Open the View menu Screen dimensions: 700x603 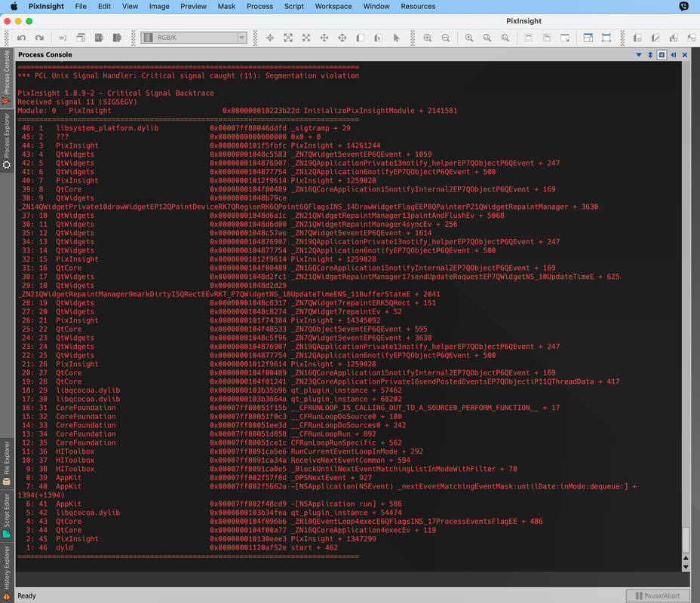tap(130, 6)
